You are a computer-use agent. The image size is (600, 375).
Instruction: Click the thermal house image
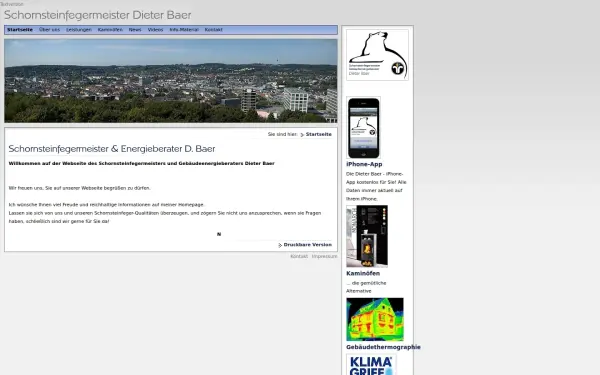[x=375, y=320]
